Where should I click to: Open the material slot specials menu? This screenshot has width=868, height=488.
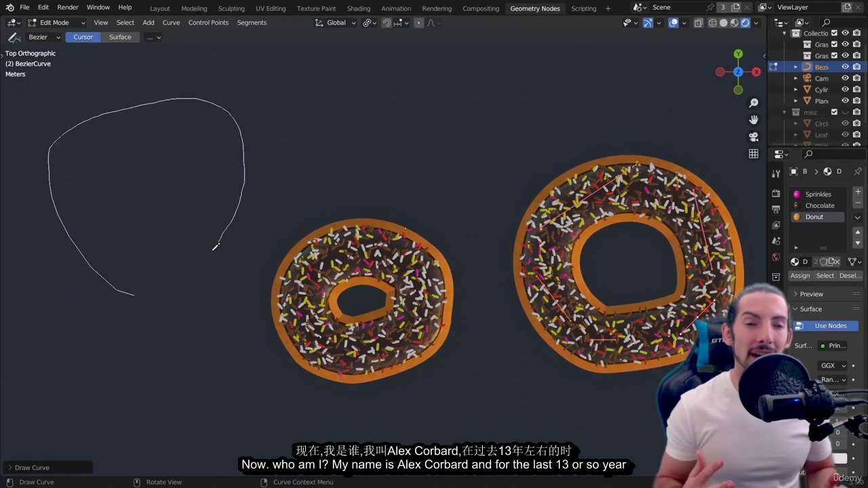pyautogui.click(x=858, y=218)
